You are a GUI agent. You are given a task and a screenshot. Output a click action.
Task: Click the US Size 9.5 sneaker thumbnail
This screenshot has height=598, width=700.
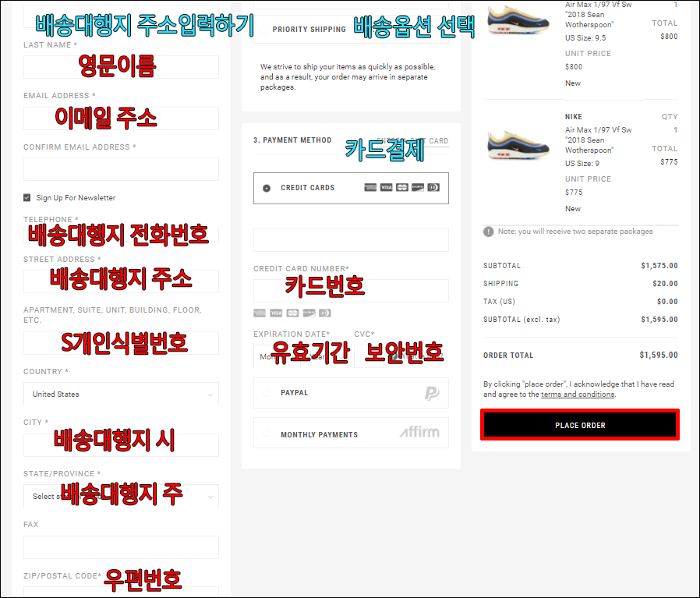518,19
